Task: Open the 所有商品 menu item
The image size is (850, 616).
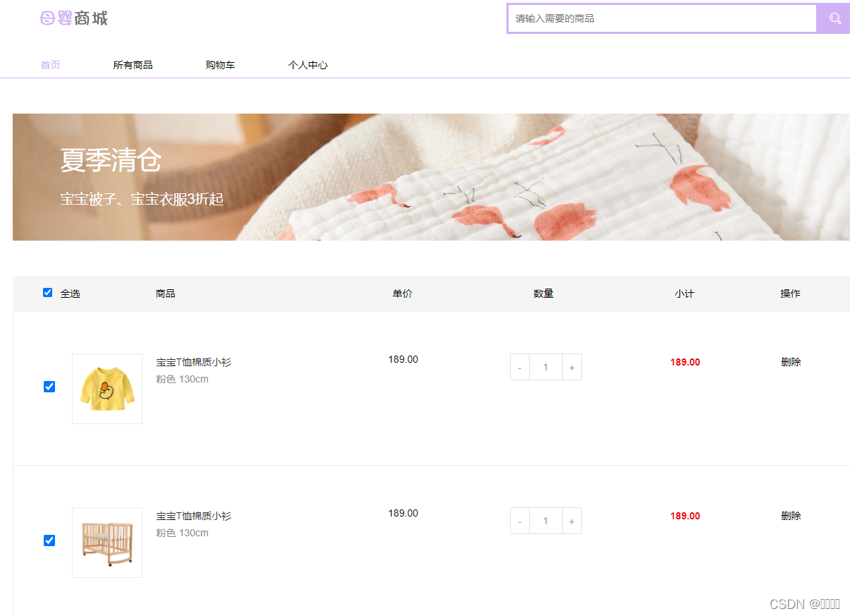Action: pos(133,64)
